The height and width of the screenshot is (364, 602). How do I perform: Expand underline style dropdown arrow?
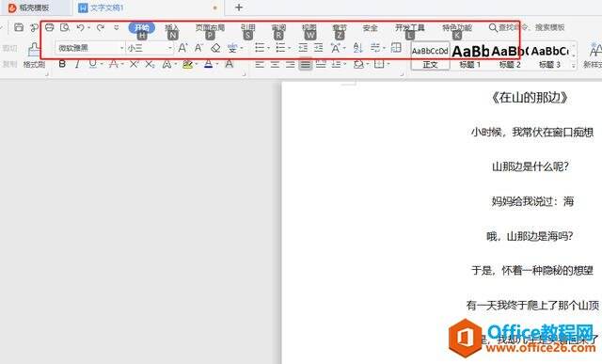click(x=102, y=64)
